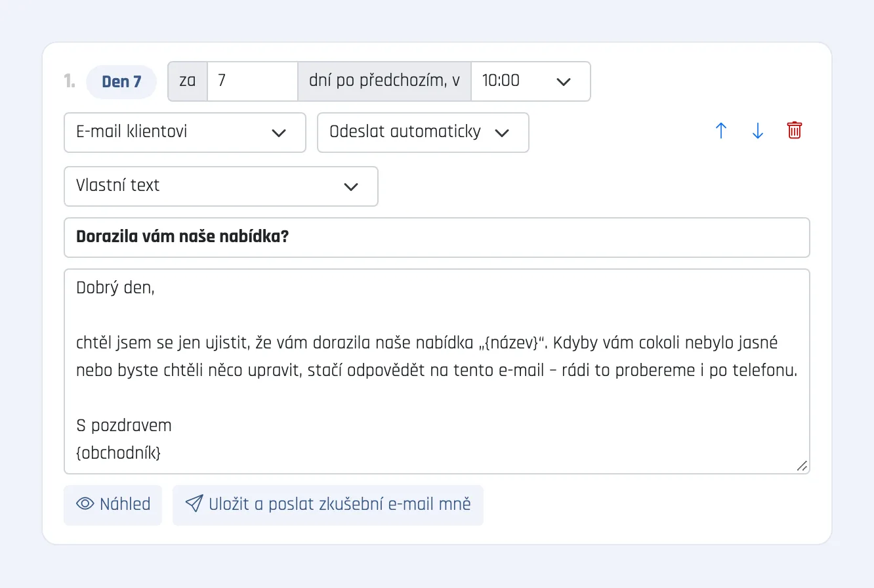Image resolution: width=874 pixels, height=588 pixels.
Task: Click the "za" prefix label
Action: 188,81
